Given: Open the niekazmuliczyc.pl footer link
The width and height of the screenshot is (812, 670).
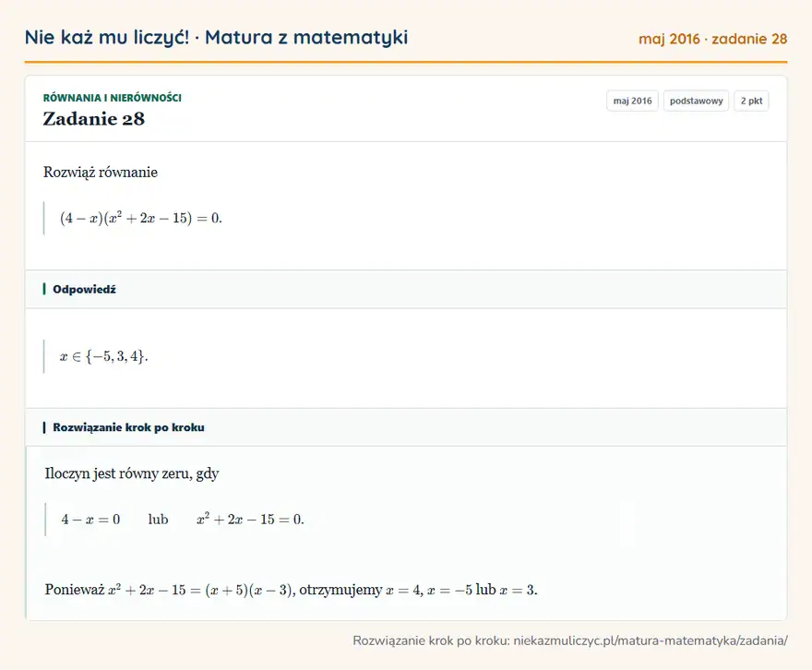Looking at the screenshot, I should (x=651, y=640).
